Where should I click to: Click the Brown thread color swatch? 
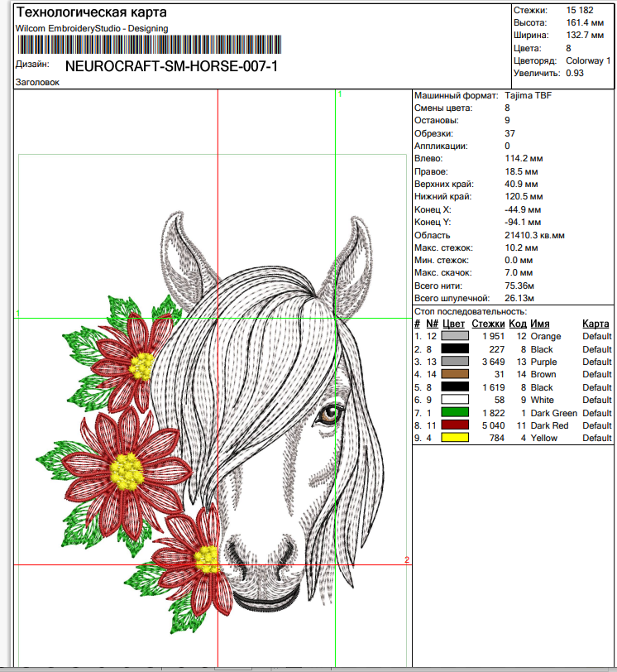click(x=455, y=374)
